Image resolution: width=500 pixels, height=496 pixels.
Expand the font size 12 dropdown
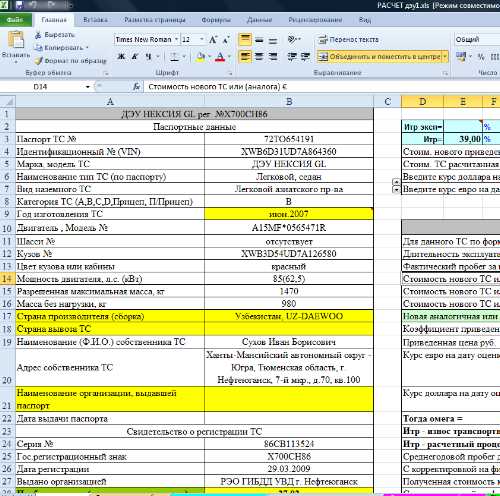[202, 39]
